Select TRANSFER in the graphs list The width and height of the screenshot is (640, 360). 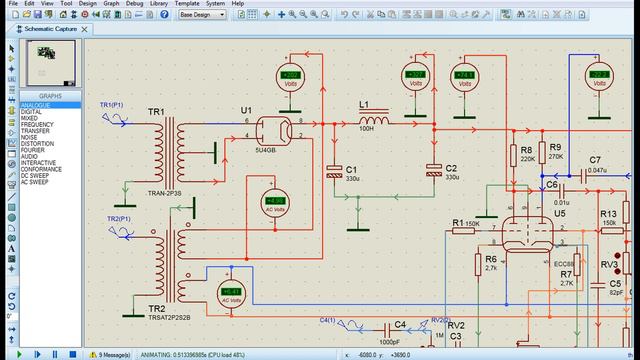pyautogui.click(x=35, y=131)
